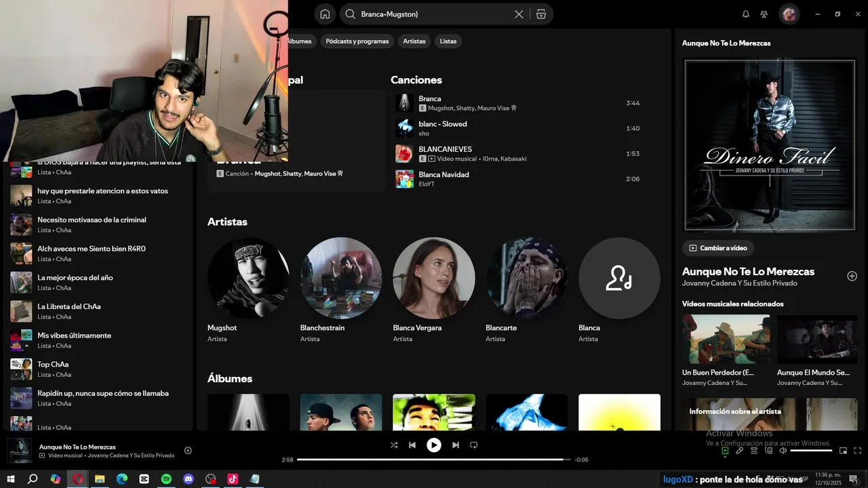This screenshot has height=488, width=868.
Task: Open the Artistas section heading
Action: [227, 222]
